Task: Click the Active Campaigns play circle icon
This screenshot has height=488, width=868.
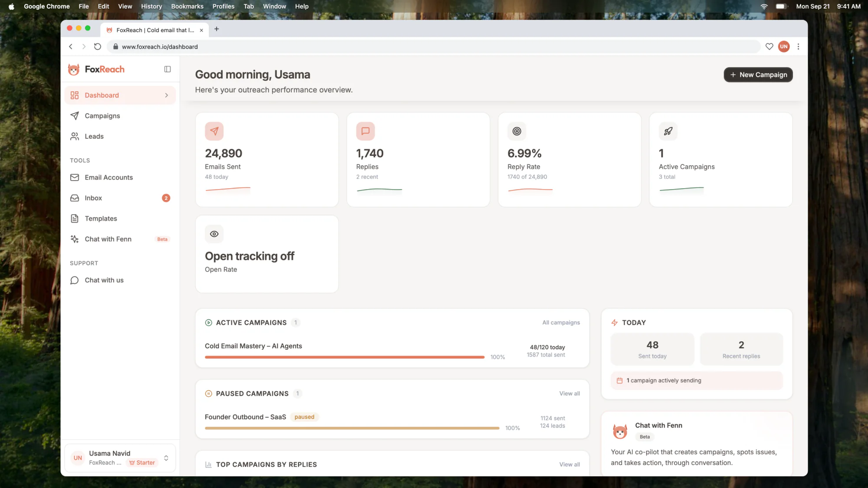Action: pyautogui.click(x=208, y=323)
